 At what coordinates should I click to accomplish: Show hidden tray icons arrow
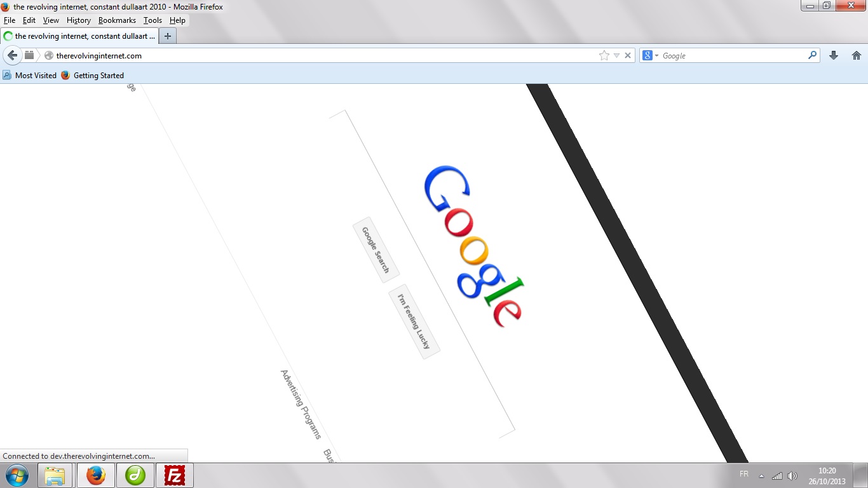point(761,476)
